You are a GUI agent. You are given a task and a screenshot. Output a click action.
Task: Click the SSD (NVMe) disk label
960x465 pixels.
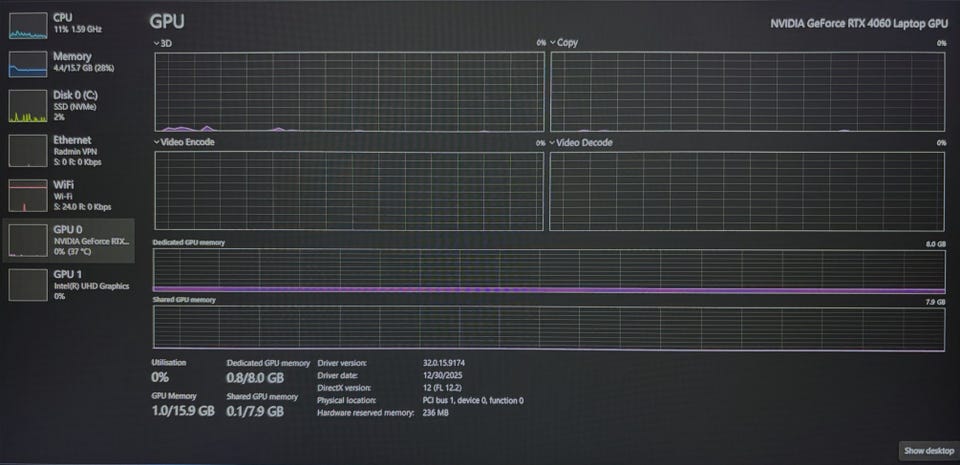[x=75, y=106]
